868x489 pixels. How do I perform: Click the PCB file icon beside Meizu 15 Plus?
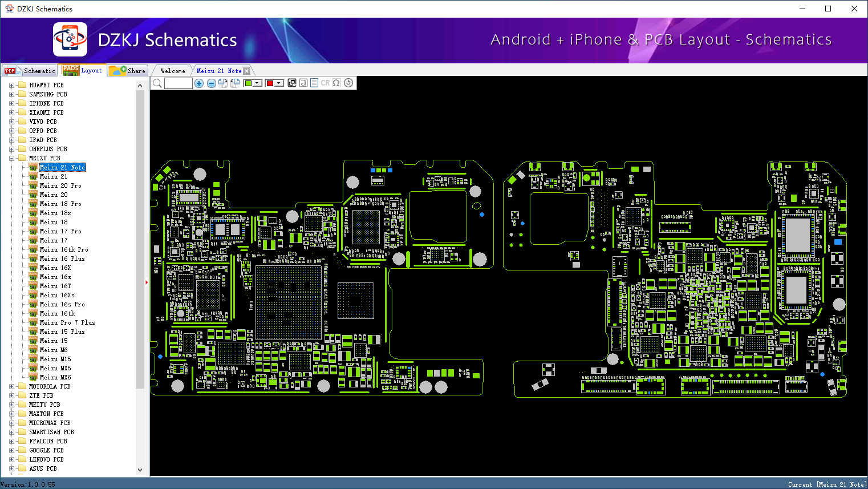coord(33,332)
